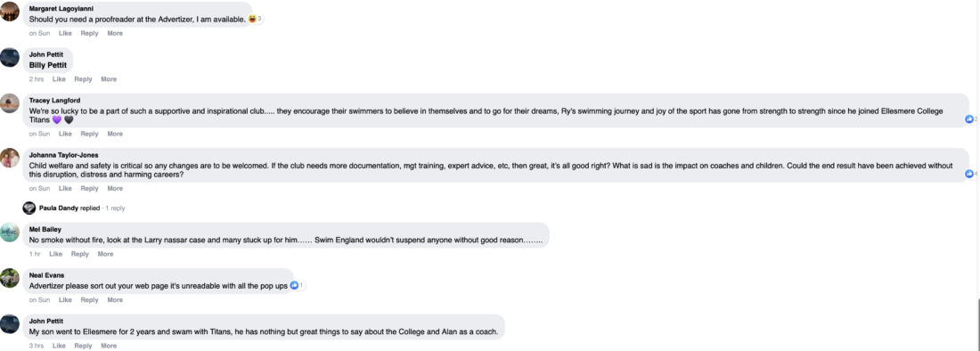This screenshot has width=980, height=351.
Task: View like reactions on Neal Evans's comment
Action: click(x=297, y=285)
